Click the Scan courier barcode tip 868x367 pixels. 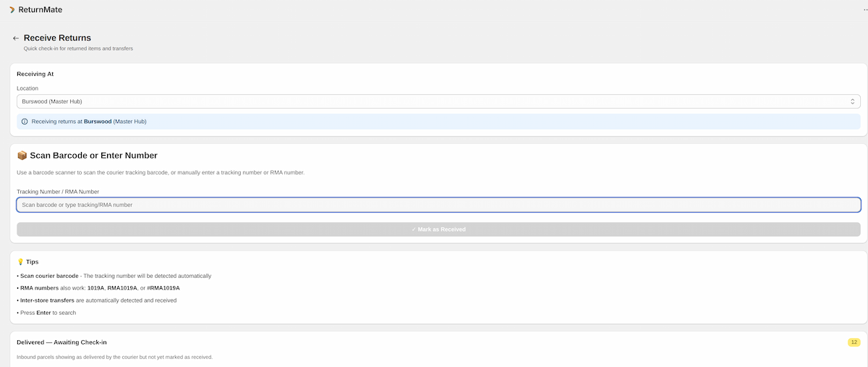(114, 276)
